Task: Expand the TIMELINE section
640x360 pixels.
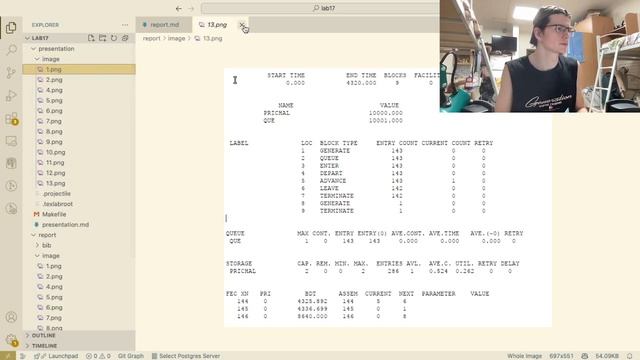Action: (79, 346)
